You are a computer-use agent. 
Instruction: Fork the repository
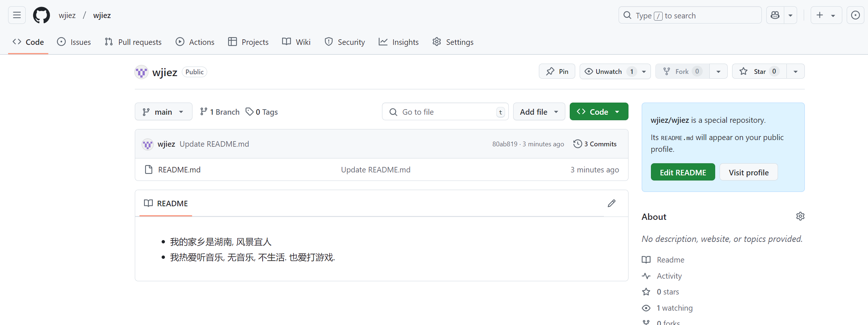(x=682, y=71)
